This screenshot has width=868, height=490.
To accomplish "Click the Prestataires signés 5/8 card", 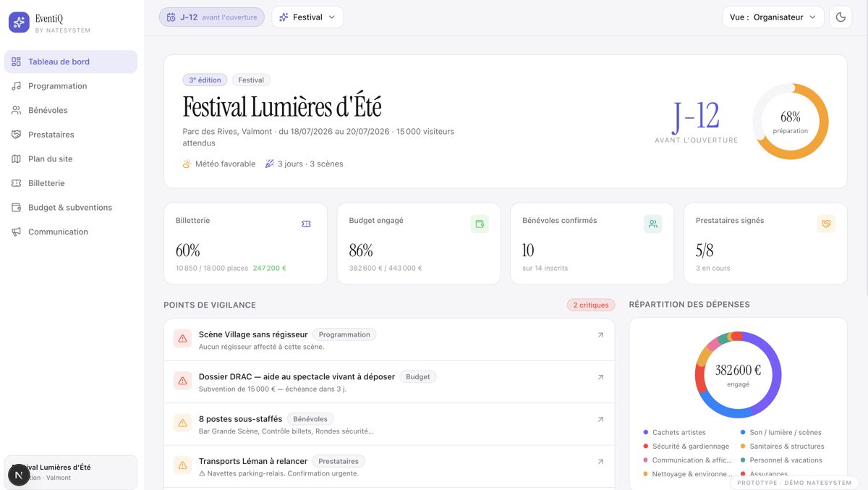I will tap(765, 243).
